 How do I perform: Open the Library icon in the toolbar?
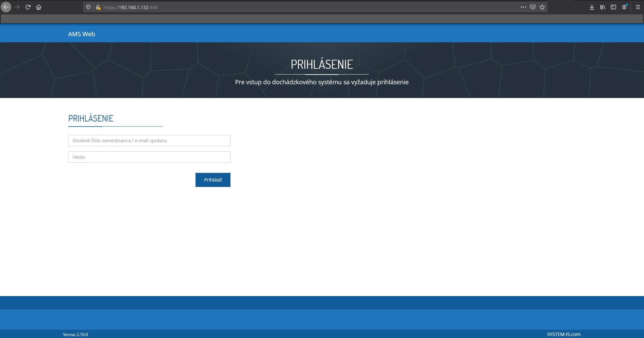pyautogui.click(x=602, y=7)
